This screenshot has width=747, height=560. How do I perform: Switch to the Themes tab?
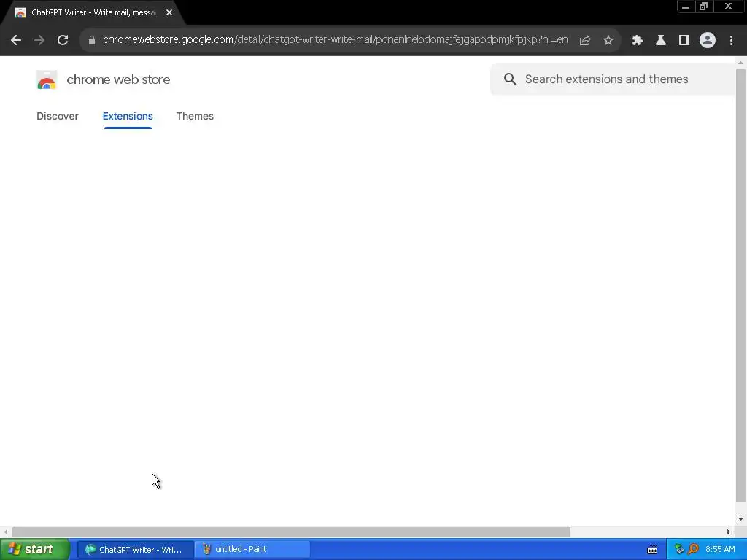point(195,116)
